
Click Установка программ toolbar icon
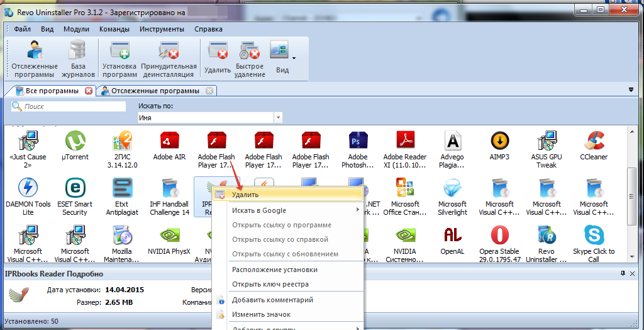(119, 59)
